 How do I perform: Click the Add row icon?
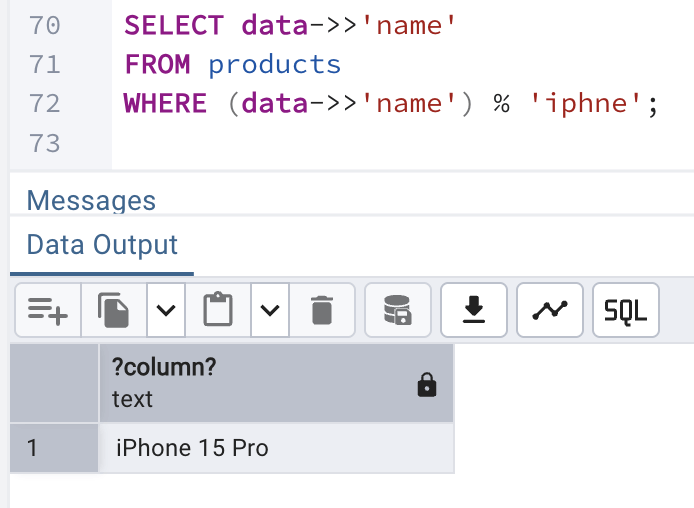pyautogui.click(x=48, y=311)
